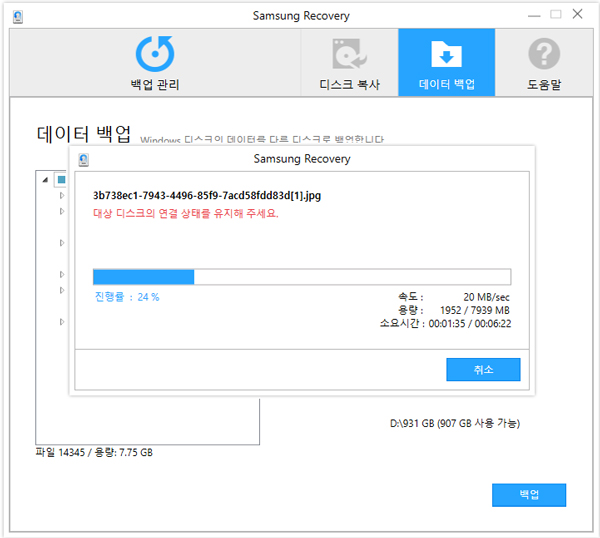Image resolution: width=600 pixels, height=538 pixels.
Task: Click the elapsed time 00:01:35 / 00:06:22
Action: (x=470, y=324)
